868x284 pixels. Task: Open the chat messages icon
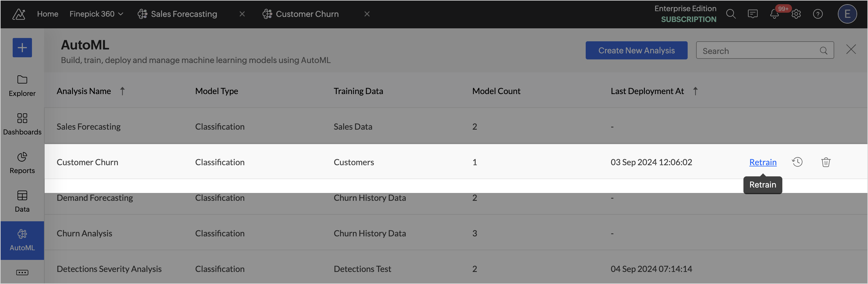[752, 14]
